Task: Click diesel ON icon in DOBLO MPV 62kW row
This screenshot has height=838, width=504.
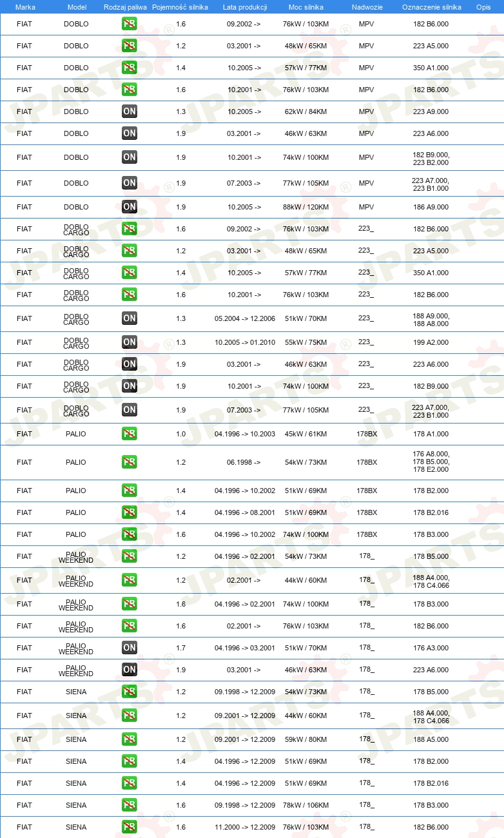Action: pos(130,112)
